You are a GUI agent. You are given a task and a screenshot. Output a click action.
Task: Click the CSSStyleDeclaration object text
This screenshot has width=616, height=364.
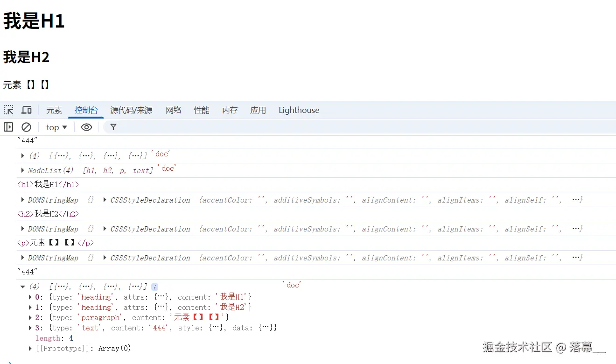150,200
